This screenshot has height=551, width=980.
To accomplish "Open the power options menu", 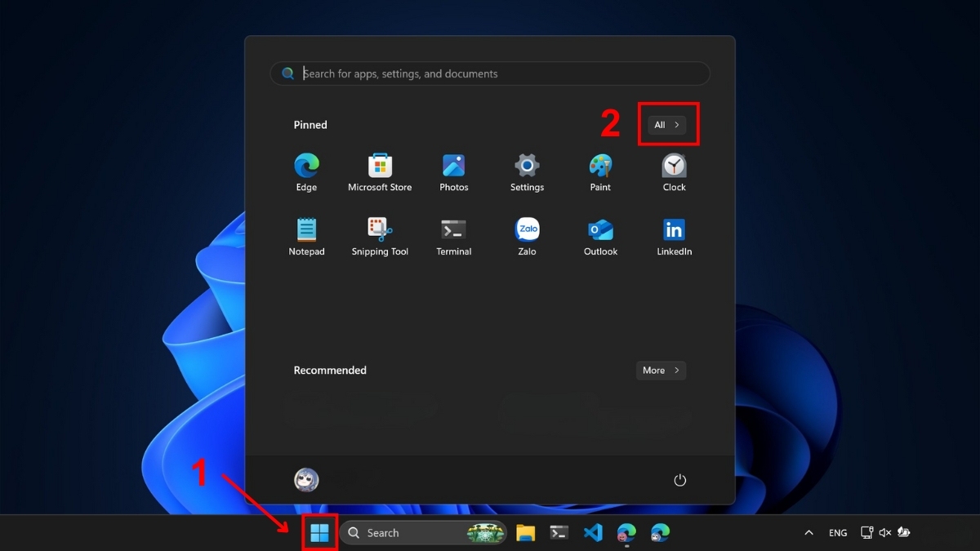I will pyautogui.click(x=680, y=480).
